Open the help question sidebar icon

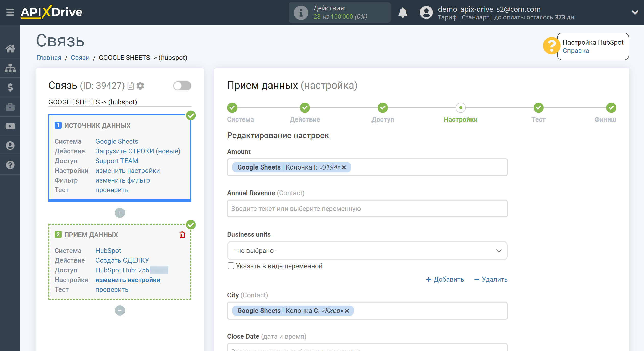[x=10, y=165]
